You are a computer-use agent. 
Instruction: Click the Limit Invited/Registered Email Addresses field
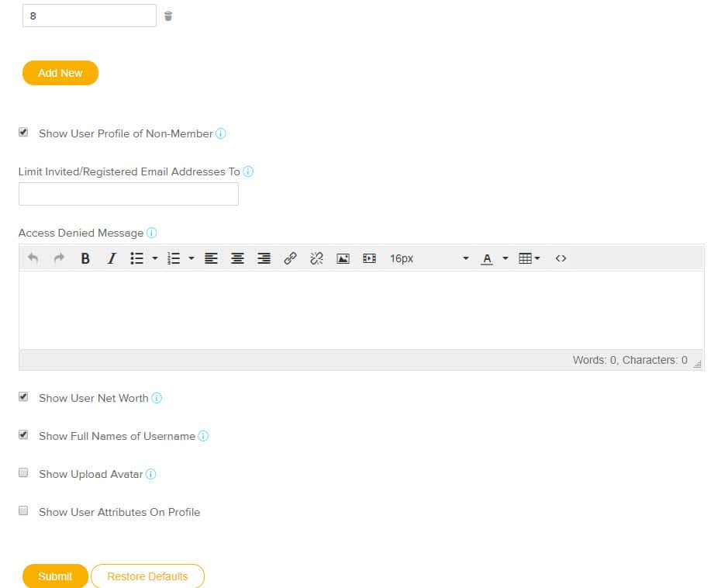(129, 194)
